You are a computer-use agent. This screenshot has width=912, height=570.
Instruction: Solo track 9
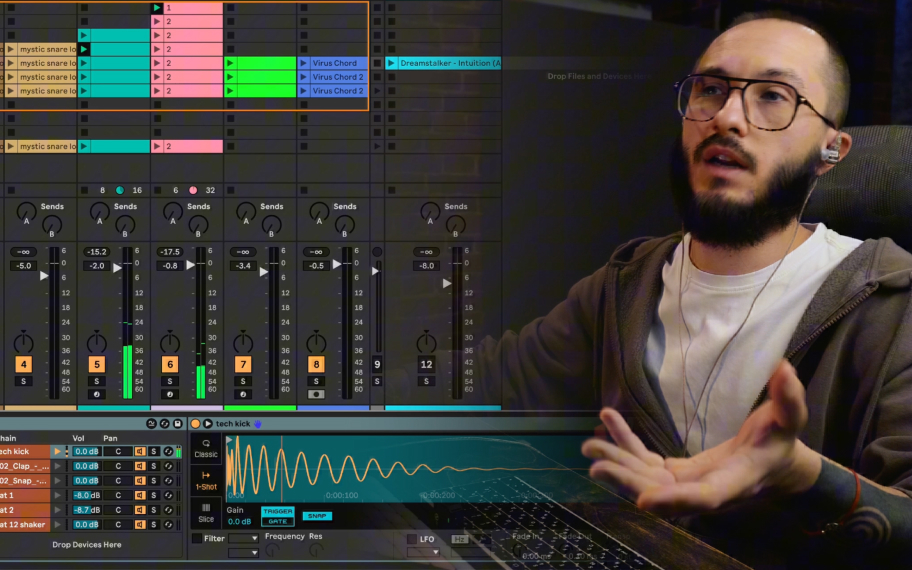[377, 381]
